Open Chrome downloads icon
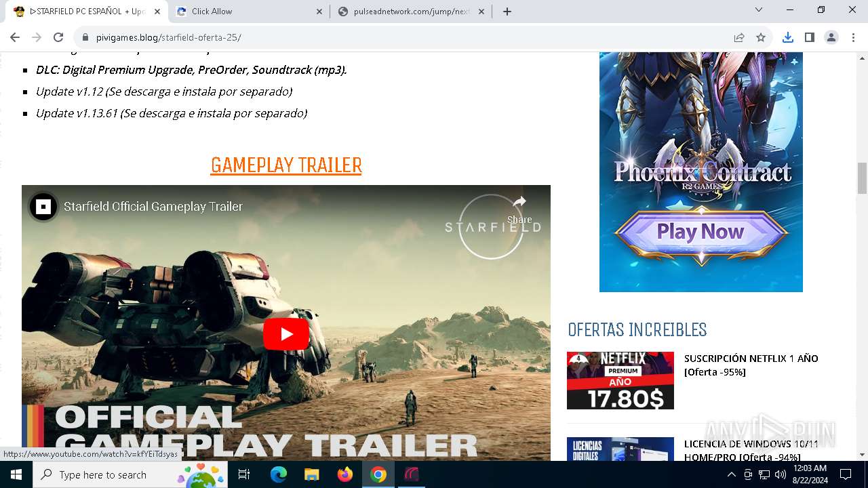Image resolution: width=868 pixels, height=488 pixels. tap(787, 37)
